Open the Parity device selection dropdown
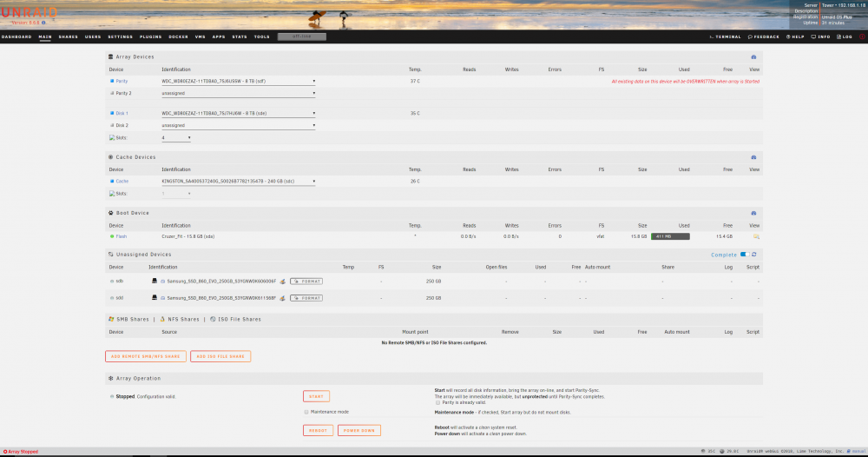 point(238,82)
